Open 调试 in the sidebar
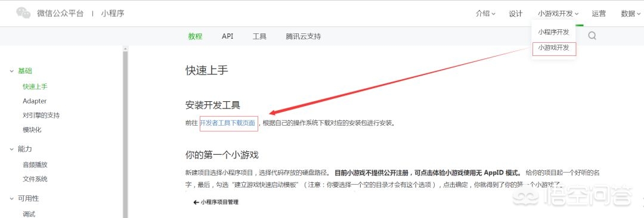 [29, 214]
